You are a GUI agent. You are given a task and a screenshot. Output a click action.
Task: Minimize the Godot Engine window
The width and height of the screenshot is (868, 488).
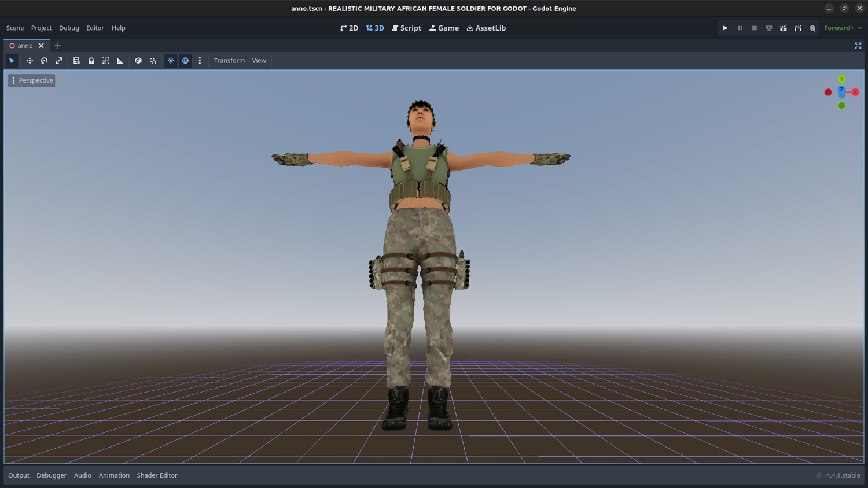tap(829, 8)
